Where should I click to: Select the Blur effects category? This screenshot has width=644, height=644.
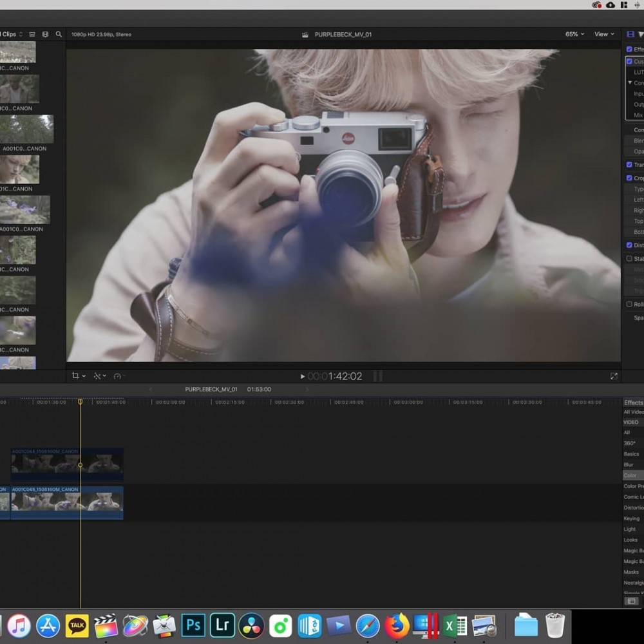coord(629,465)
